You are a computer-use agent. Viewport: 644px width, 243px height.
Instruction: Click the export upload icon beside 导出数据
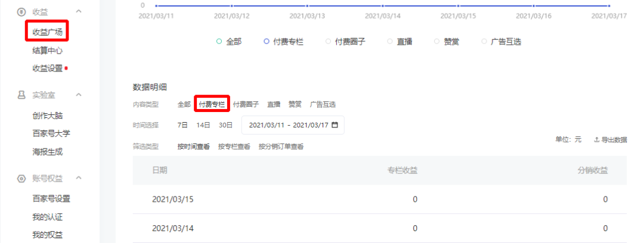point(597,140)
